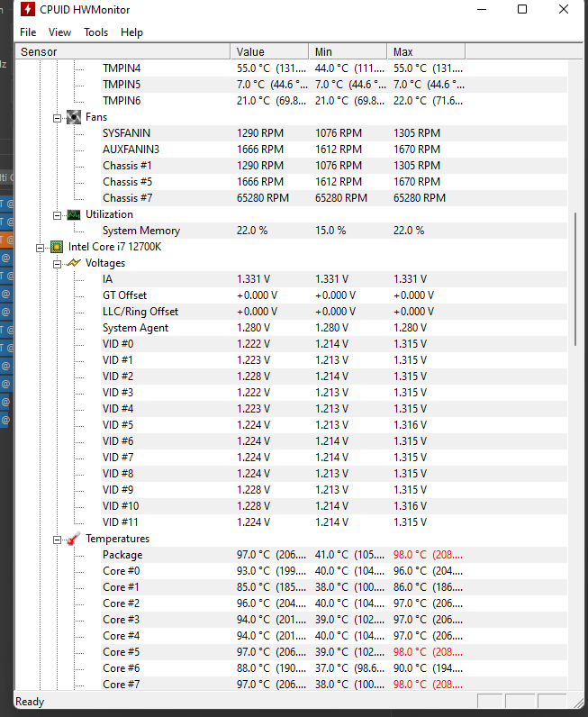Select the LLC/Ring Offset row
Screen dimensions: 588x717
point(334,312)
